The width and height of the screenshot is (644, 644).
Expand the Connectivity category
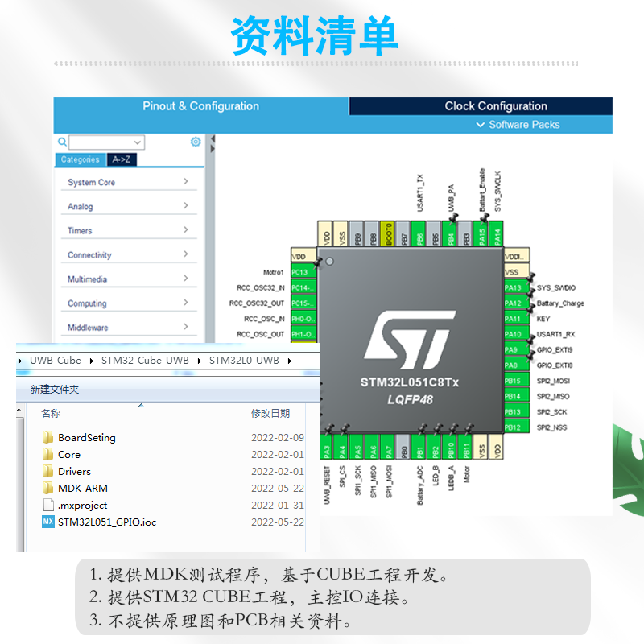click(129, 254)
